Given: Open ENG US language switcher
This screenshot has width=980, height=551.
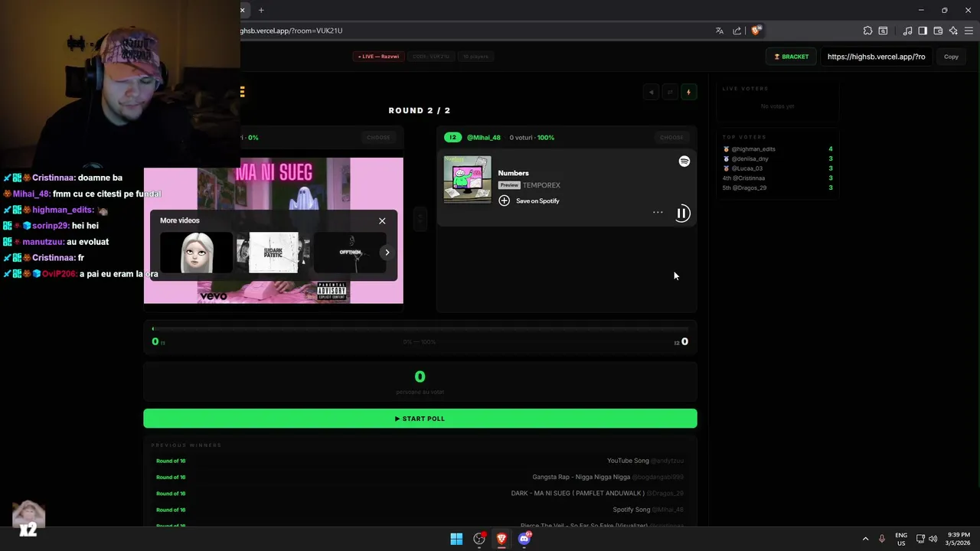Looking at the screenshot, I should pyautogui.click(x=901, y=539).
